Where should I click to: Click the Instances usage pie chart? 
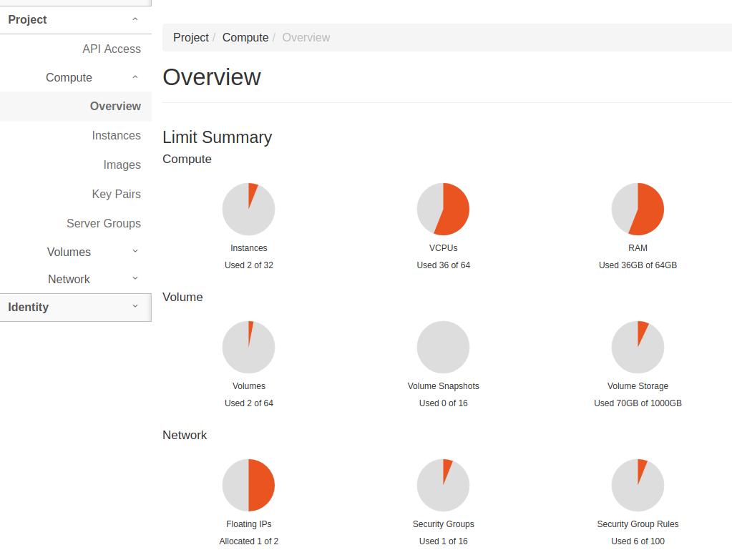pos(248,209)
